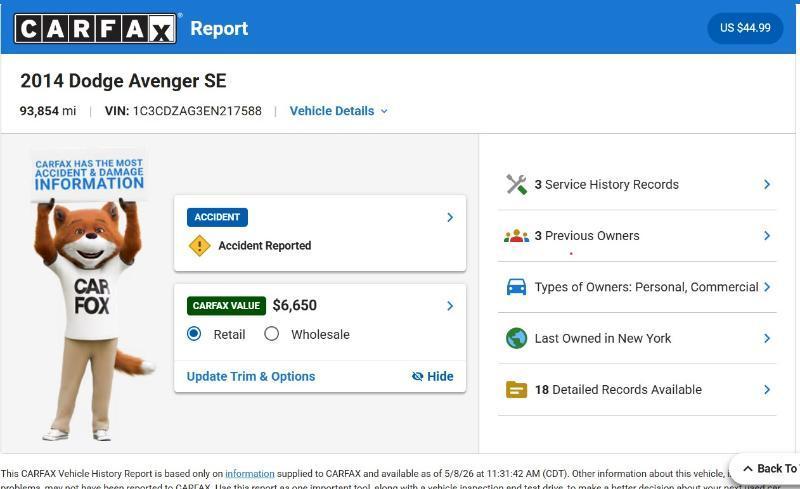The height and width of the screenshot is (489, 800).
Task: Open Last Owned in New York chevron
Action: click(x=767, y=338)
